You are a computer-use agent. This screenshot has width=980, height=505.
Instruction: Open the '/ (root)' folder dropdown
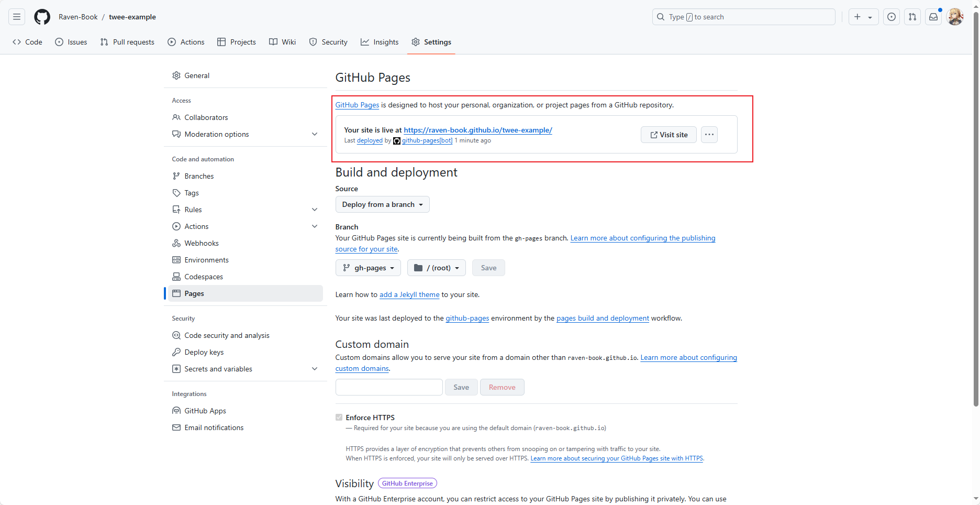437,268
